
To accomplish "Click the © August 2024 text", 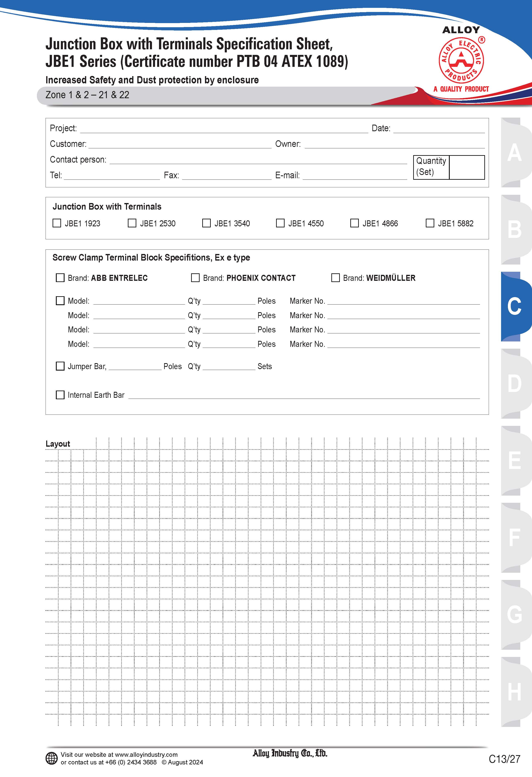I will [182, 762].
